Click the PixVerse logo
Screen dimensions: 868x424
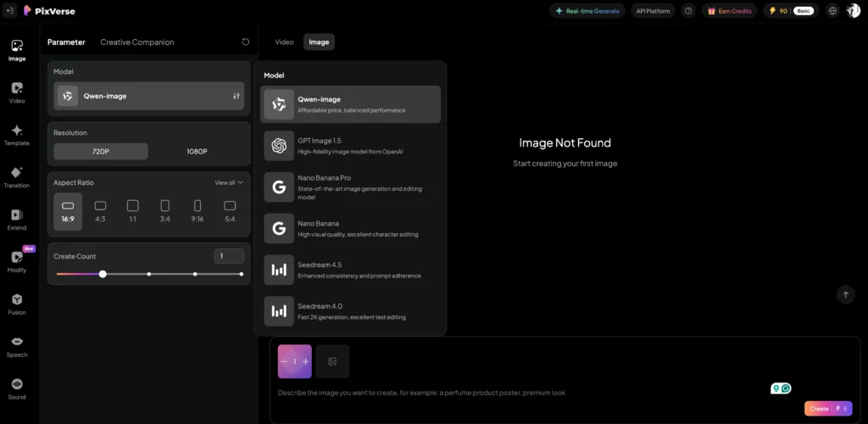tap(49, 10)
